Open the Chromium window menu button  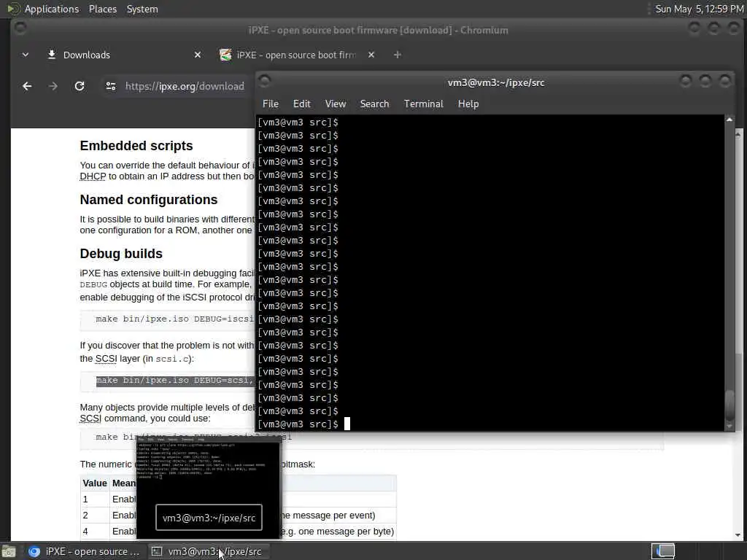20,28
